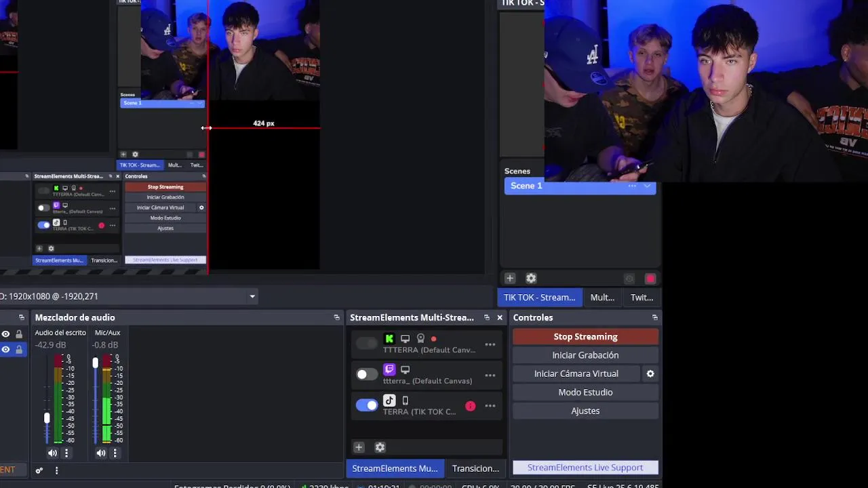Click the -42.9 dB level readout
Viewport: 868px width, 488px height.
51,345
